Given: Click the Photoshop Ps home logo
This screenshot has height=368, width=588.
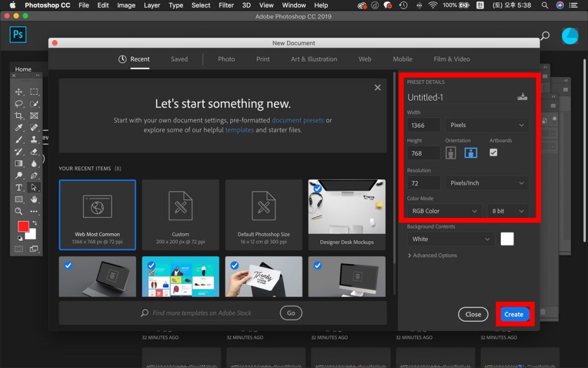Looking at the screenshot, I should pos(18,34).
